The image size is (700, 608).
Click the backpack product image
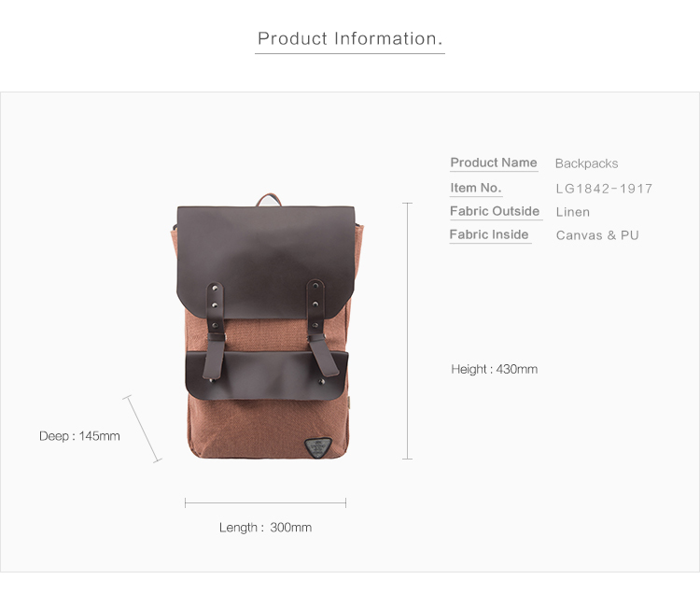(x=267, y=327)
